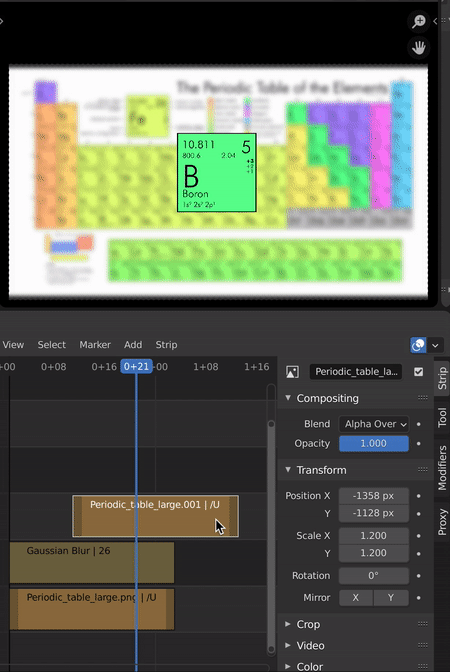Image resolution: width=450 pixels, height=672 pixels.
Task: Select the pan hand tool in the preview
Action: 419,48
